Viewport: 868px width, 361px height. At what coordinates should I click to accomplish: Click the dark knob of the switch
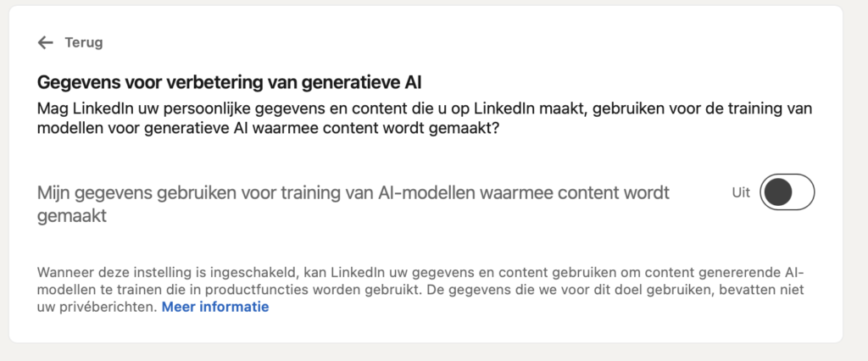coord(777,193)
